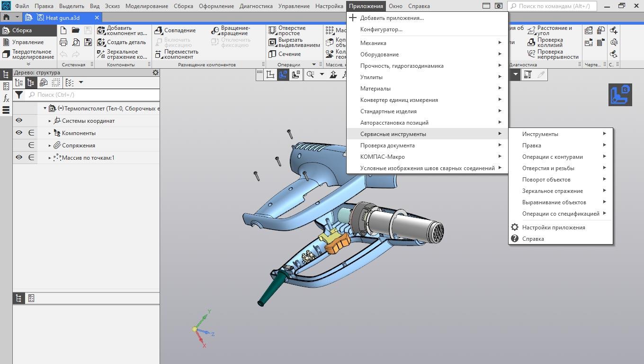Toggle visibility eye for 'Системы координат'
Viewport: 644px width, 364px height.
19,121
